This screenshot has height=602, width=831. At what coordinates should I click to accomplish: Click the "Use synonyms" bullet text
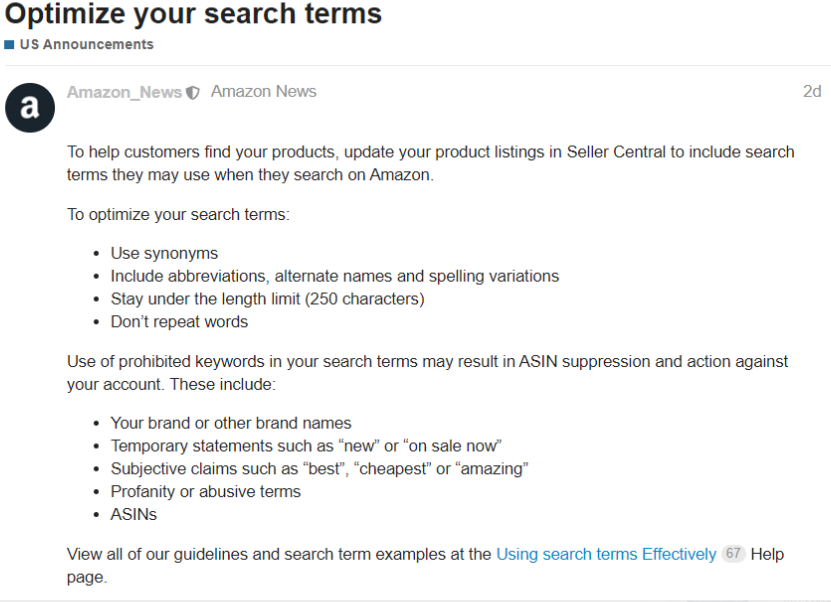coord(164,253)
